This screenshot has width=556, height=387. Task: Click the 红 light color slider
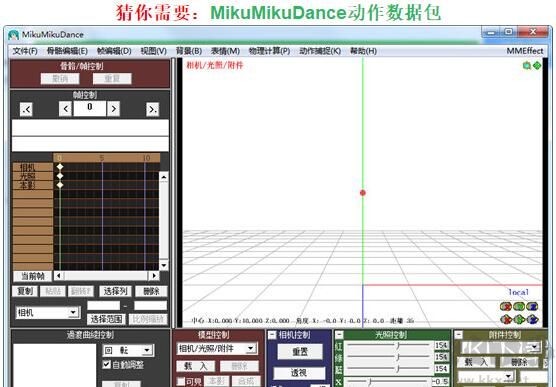(389, 345)
